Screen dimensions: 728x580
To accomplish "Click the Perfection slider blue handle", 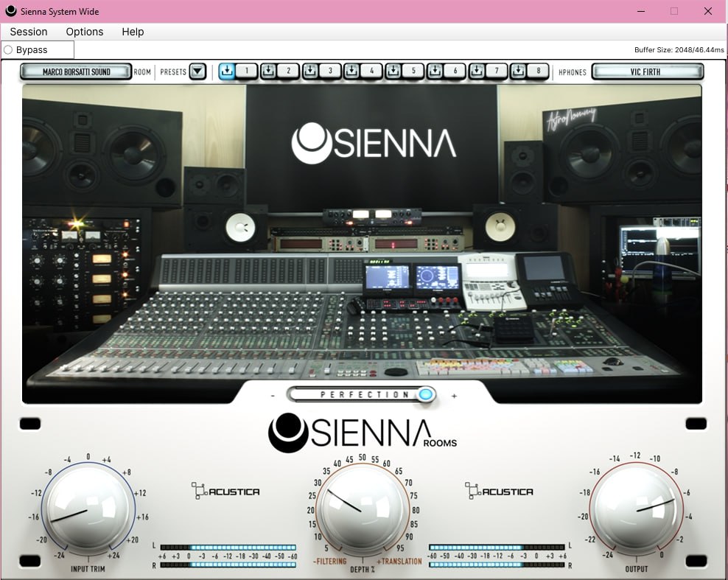I will click(426, 395).
